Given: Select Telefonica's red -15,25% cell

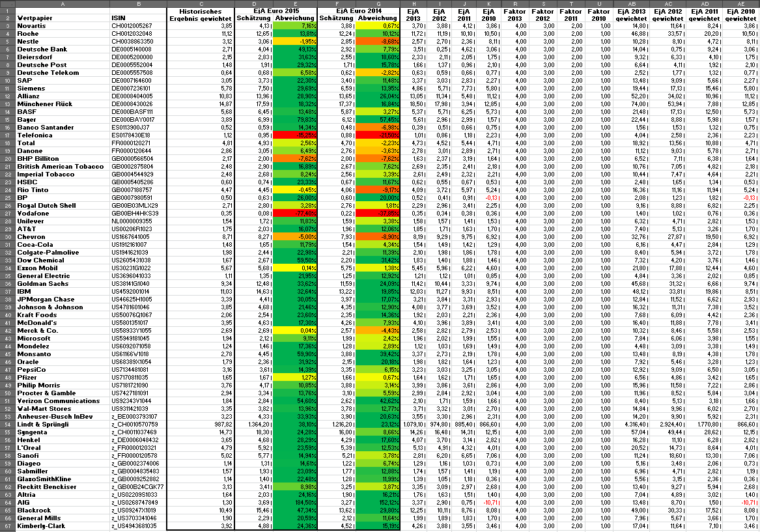Looking at the screenshot, I should click(x=295, y=135).
